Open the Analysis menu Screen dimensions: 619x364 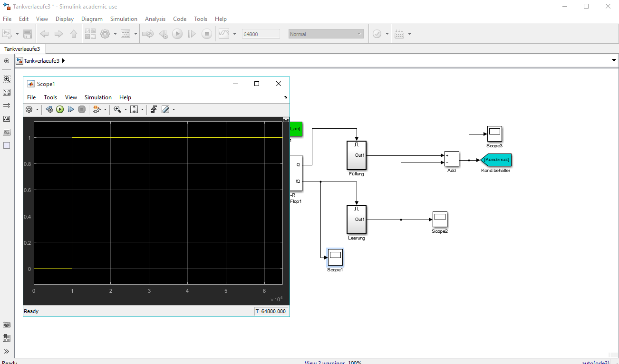point(155,19)
